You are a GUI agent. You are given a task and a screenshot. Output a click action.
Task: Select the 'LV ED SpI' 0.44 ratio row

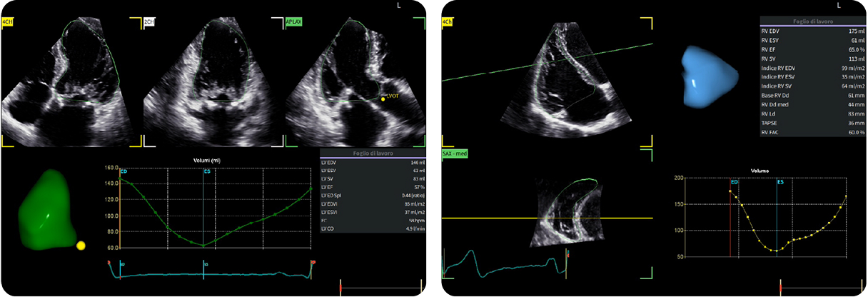373,196
